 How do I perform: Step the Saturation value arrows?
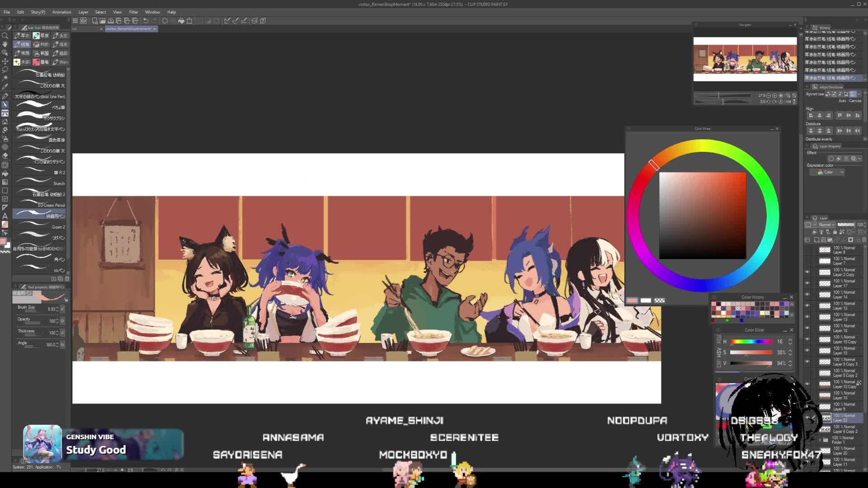click(790, 352)
